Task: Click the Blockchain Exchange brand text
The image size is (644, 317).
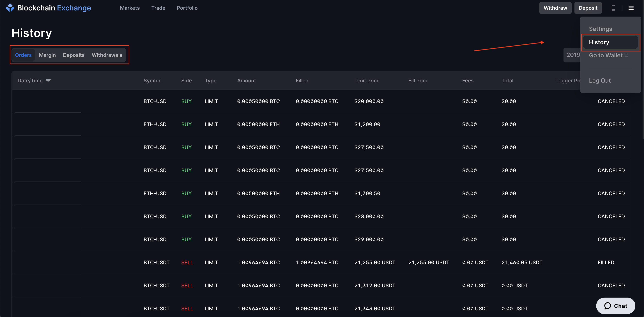Action: [x=54, y=8]
